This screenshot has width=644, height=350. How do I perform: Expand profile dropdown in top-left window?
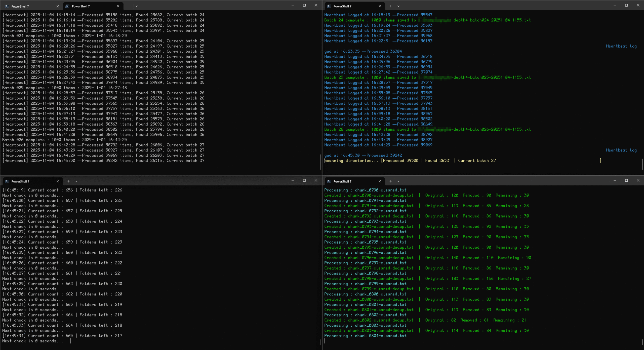[x=137, y=6]
